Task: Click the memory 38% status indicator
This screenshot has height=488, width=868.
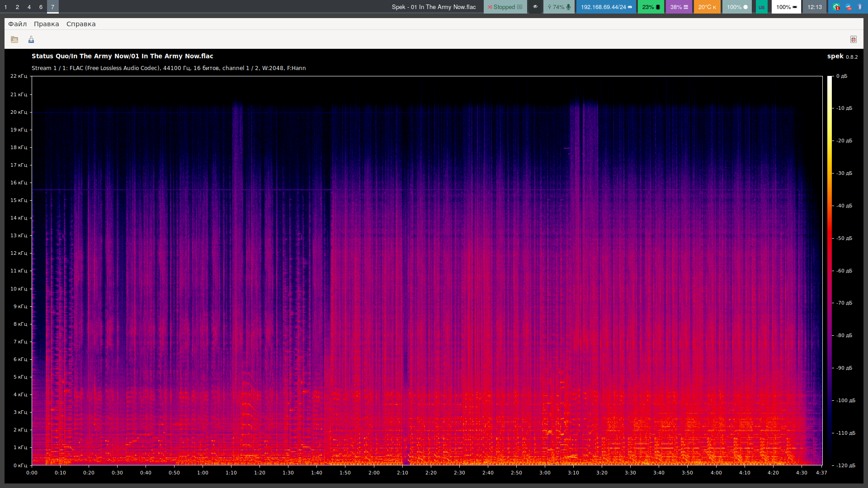Action: (x=679, y=7)
